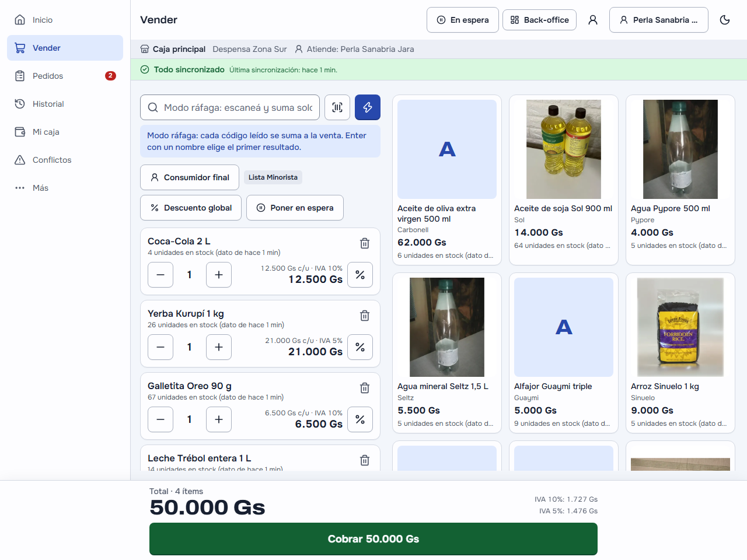Open discount for Galletita Oreo 90 g
Screen dimensions: 747x560
[x=360, y=419]
